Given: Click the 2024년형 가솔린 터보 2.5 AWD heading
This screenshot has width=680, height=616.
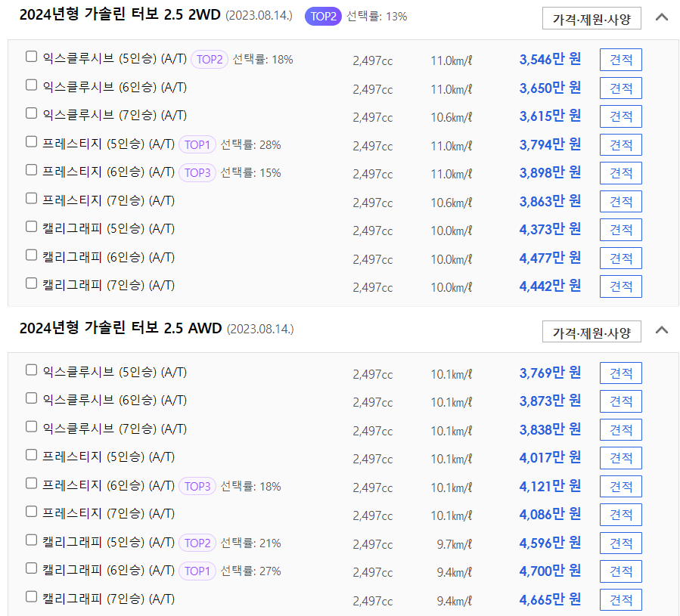Looking at the screenshot, I should 120,328.
